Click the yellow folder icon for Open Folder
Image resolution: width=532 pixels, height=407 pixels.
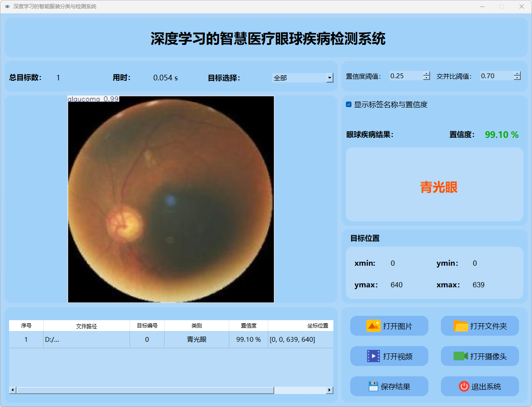tap(461, 326)
